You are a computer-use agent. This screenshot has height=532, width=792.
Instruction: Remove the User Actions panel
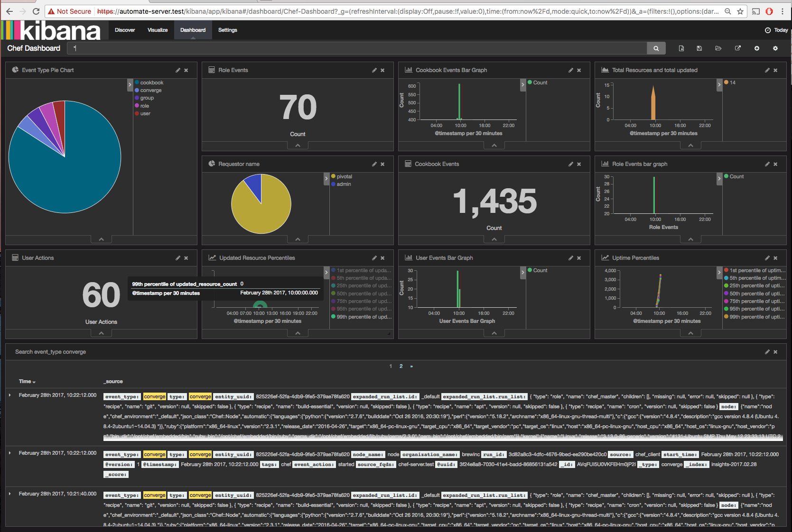pyautogui.click(x=186, y=258)
